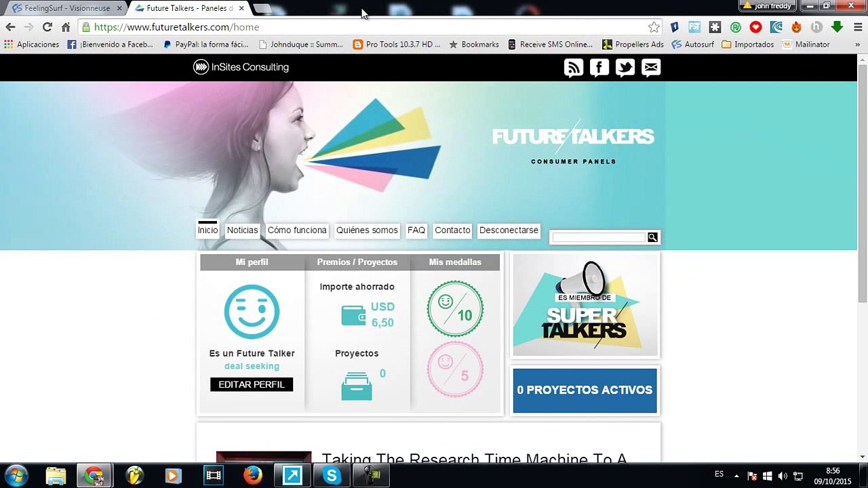The image size is (868, 488).
Task: Open the Mi perfil panel tab
Action: click(252, 262)
